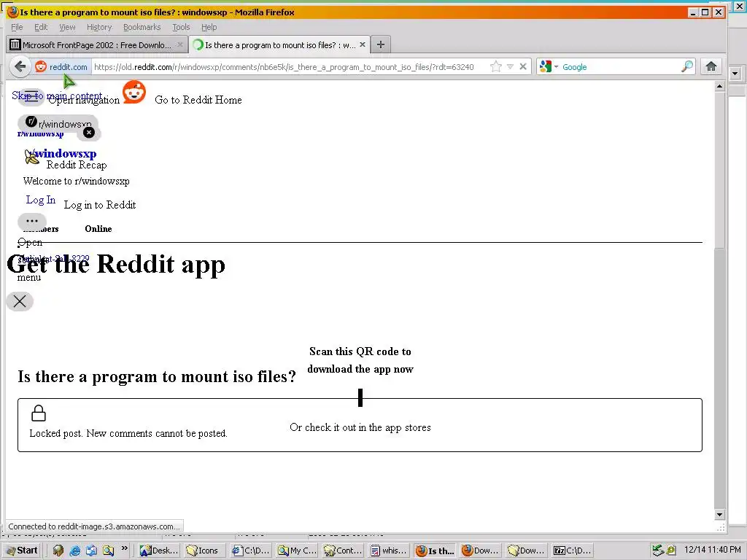Go to the browser home page
747x560 pixels.
point(711,66)
